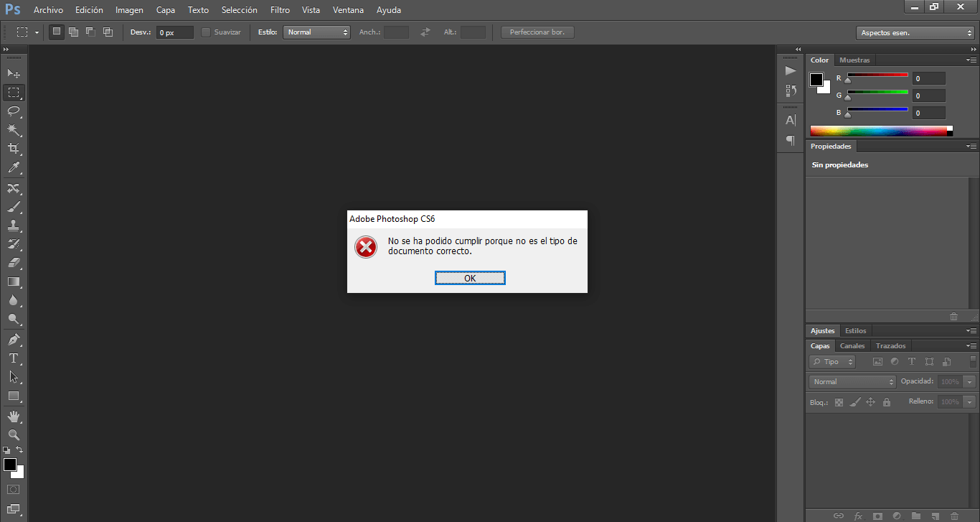Screen dimensions: 980x522
Task: Toggle adjustment layer filter
Action: pyautogui.click(x=895, y=362)
